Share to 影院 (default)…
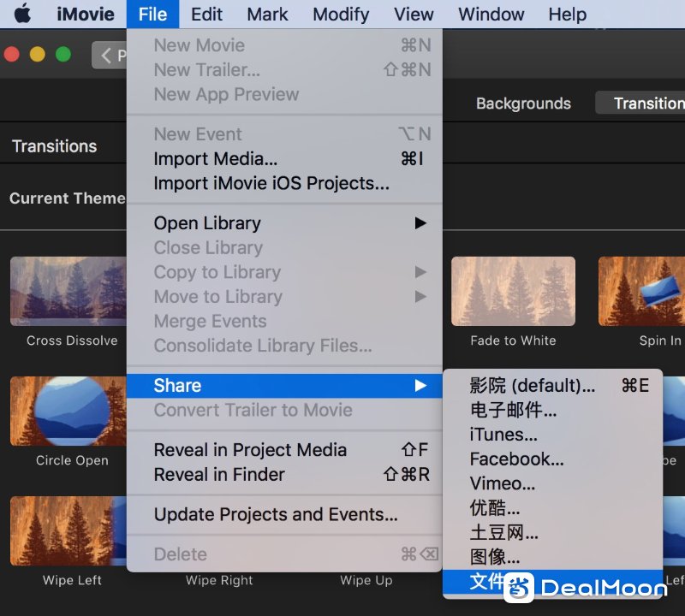Viewport: 685px width, 616px height. [x=552, y=386]
